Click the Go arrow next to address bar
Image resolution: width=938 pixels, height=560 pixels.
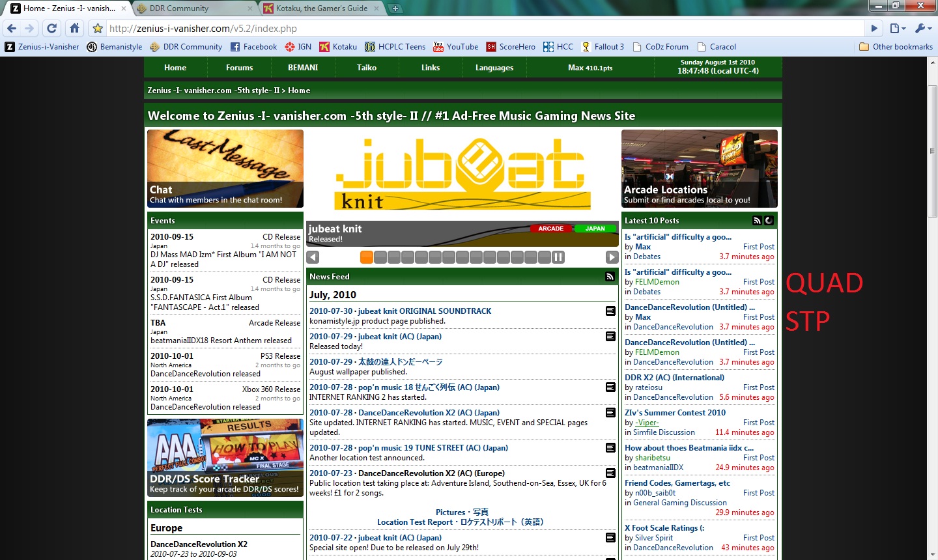point(875,29)
